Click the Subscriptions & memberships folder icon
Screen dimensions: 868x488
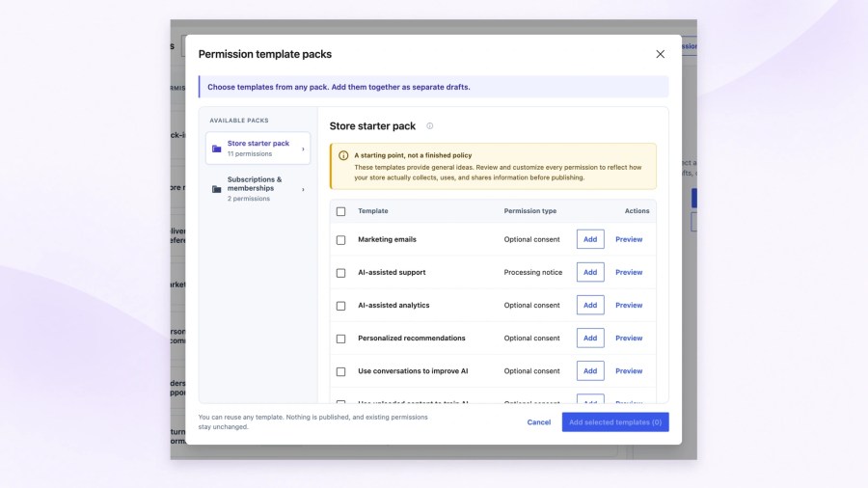216,189
